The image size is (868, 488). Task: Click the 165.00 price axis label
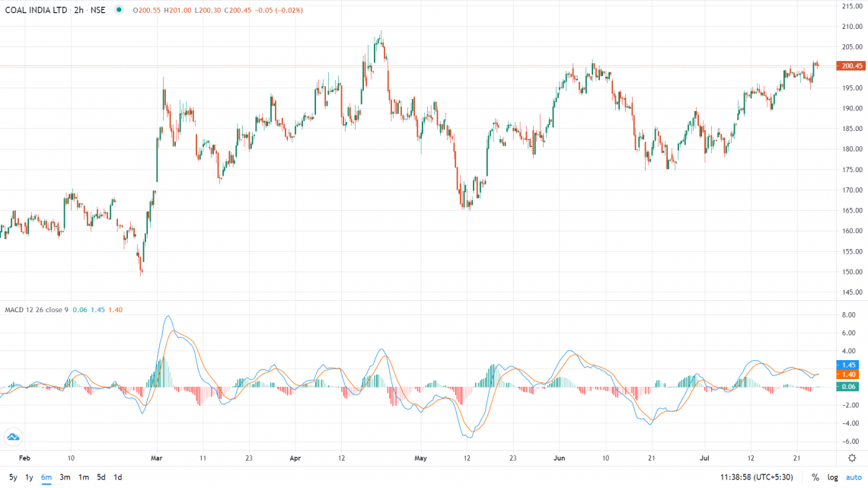[x=852, y=210]
